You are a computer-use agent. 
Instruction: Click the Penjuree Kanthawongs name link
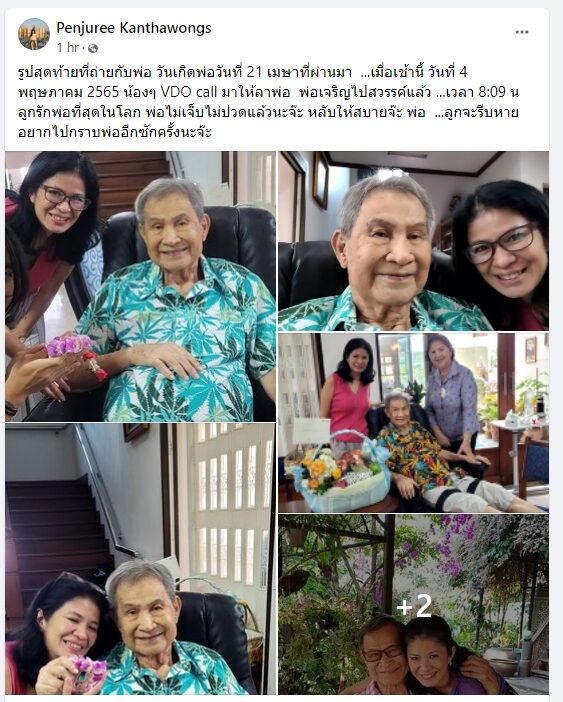(134, 28)
